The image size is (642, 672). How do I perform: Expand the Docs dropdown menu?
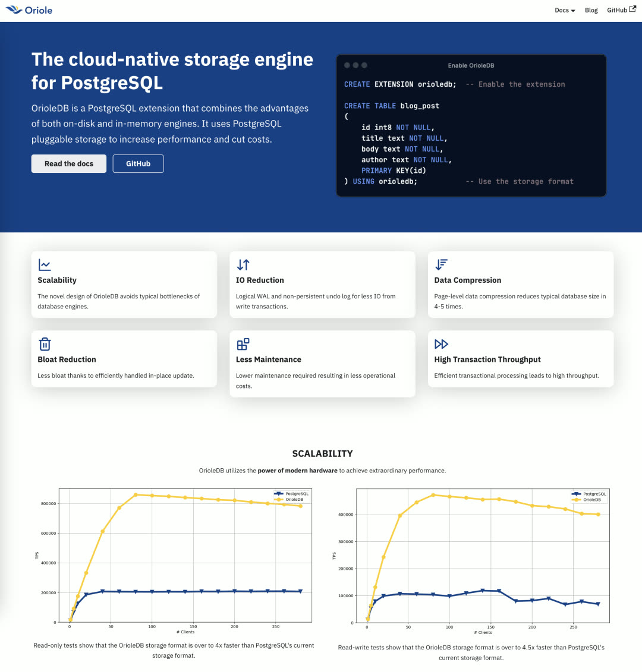click(565, 10)
